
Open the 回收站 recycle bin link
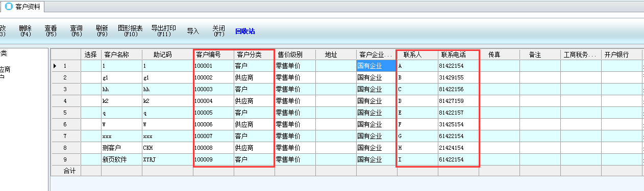tap(245, 31)
